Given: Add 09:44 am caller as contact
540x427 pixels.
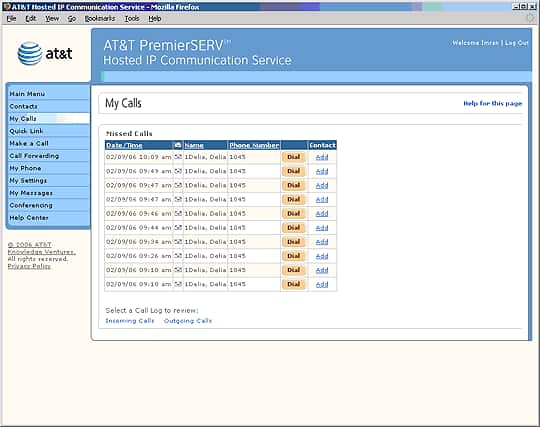Looking at the screenshot, I should 322,228.
